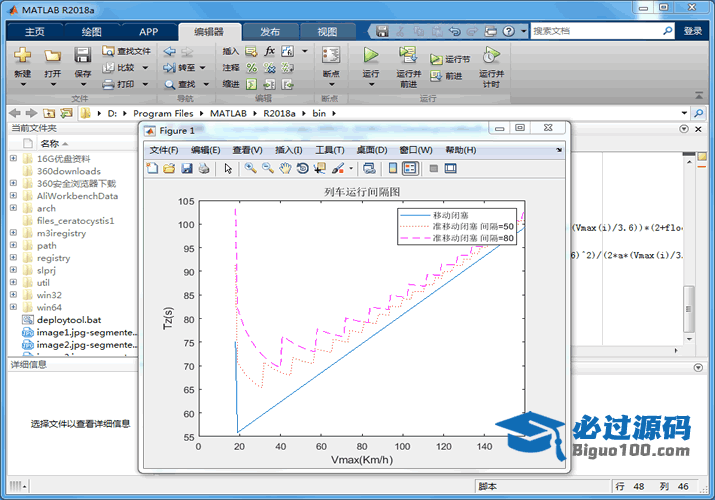
Task: Click Show Plot Tools and Dock Figure icon
Action: tap(451, 169)
